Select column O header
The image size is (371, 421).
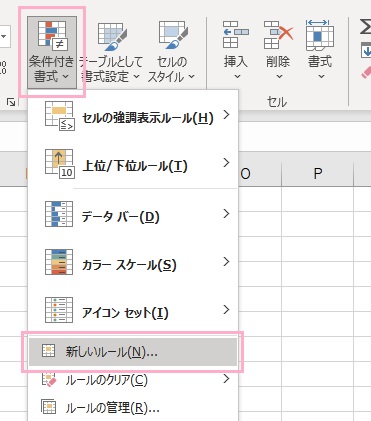259,173
